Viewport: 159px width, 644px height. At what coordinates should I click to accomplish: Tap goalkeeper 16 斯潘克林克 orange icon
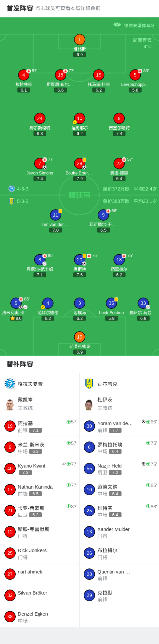point(80,337)
